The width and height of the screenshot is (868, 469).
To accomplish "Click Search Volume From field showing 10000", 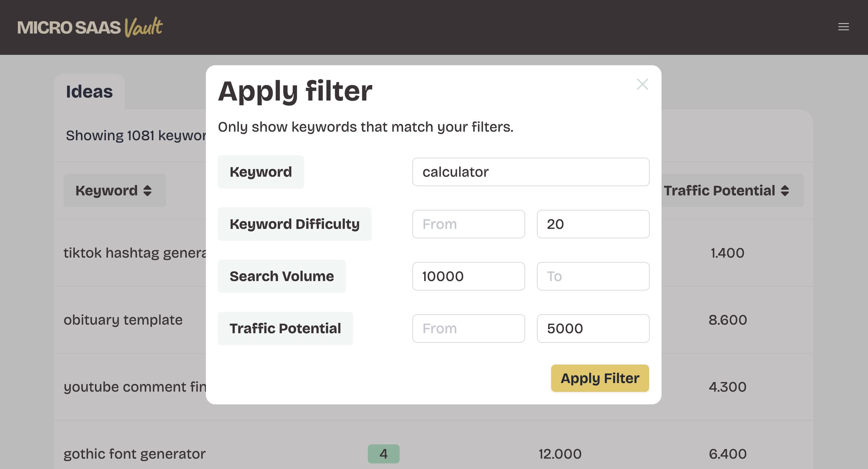I will tap(468, 276).
